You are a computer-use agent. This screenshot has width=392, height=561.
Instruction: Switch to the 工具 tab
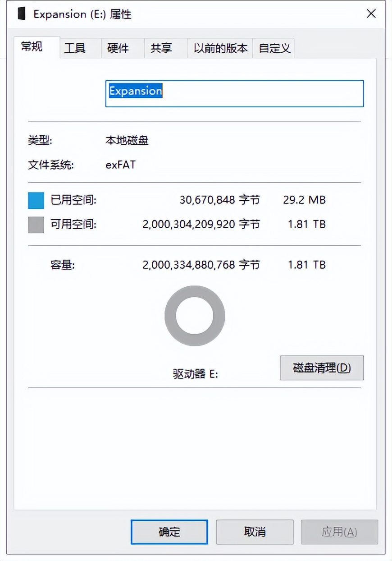pos(75,47)
